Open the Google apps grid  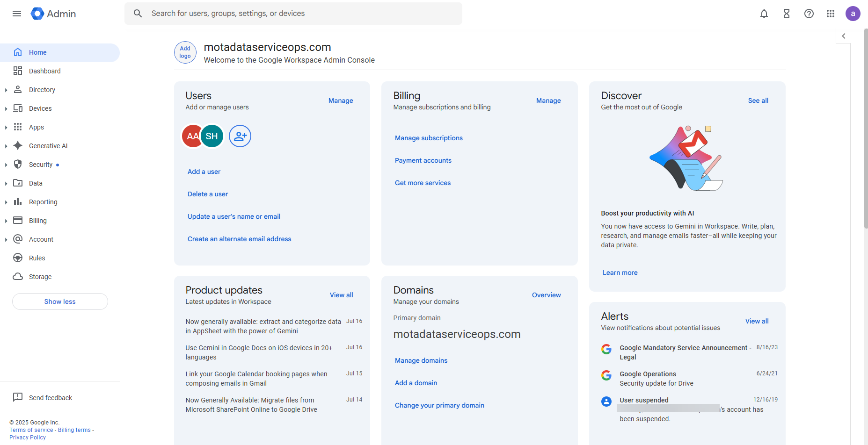coord(831,14)
